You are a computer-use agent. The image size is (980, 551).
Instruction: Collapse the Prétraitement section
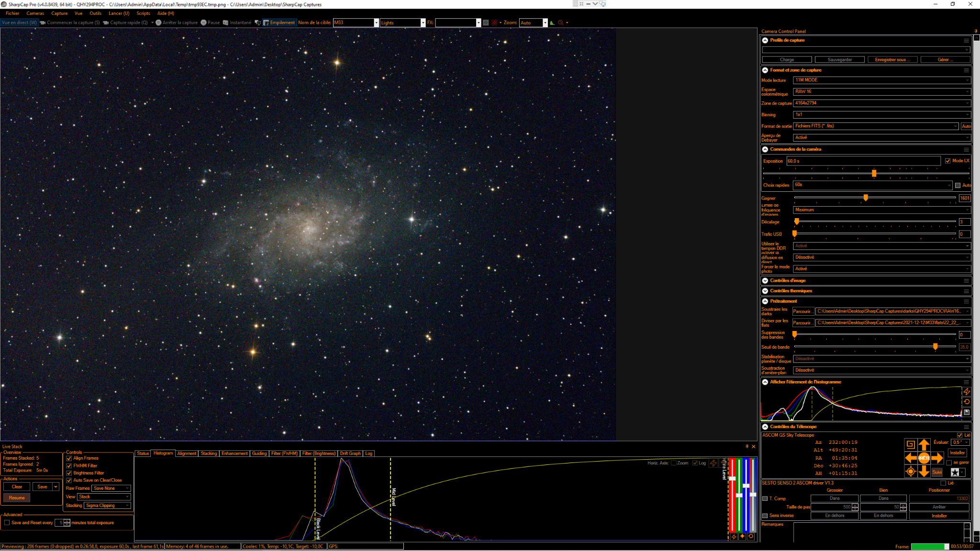click(765, 301)
